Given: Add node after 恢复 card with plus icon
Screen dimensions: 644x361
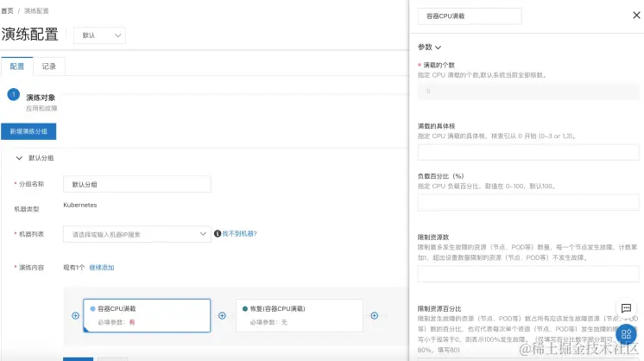Looking at the screenshot, I should 375,315.
